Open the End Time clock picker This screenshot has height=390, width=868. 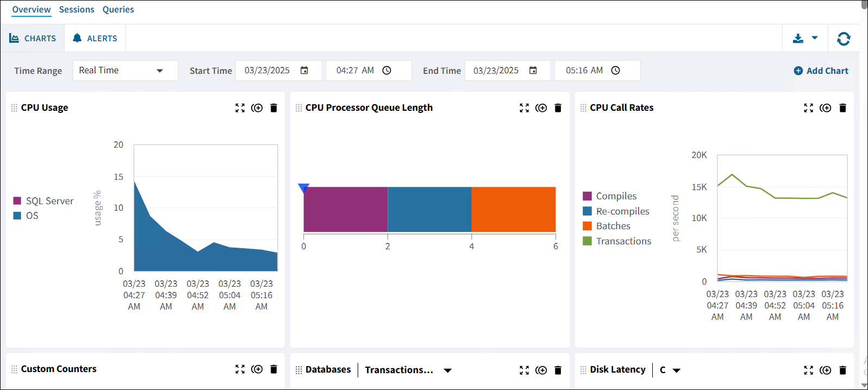coord(616,71)
